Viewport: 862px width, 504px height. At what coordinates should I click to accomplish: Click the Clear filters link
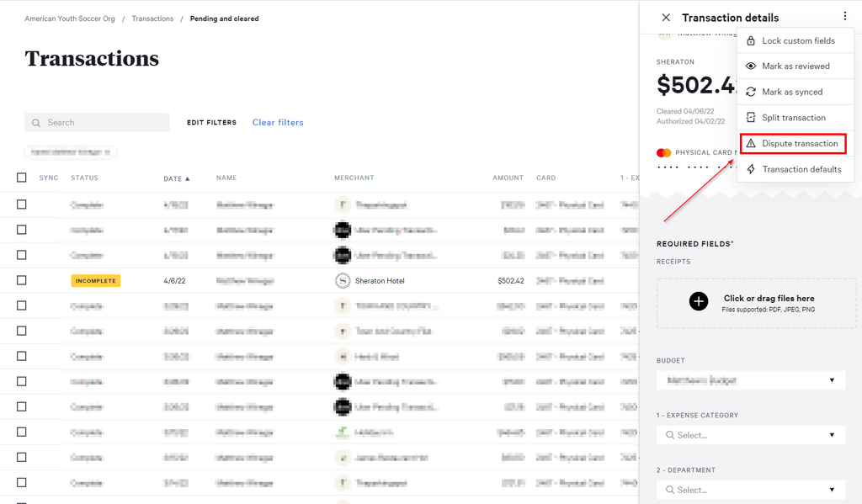278,123
